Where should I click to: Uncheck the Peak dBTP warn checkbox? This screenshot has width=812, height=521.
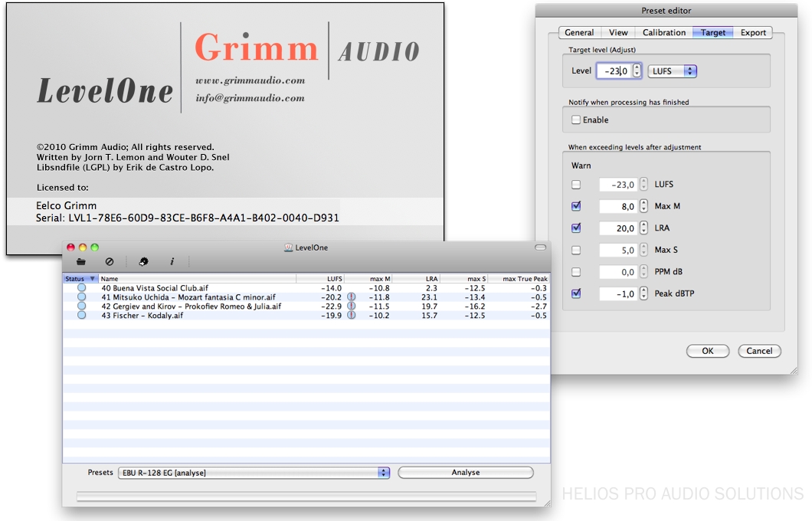576,293
